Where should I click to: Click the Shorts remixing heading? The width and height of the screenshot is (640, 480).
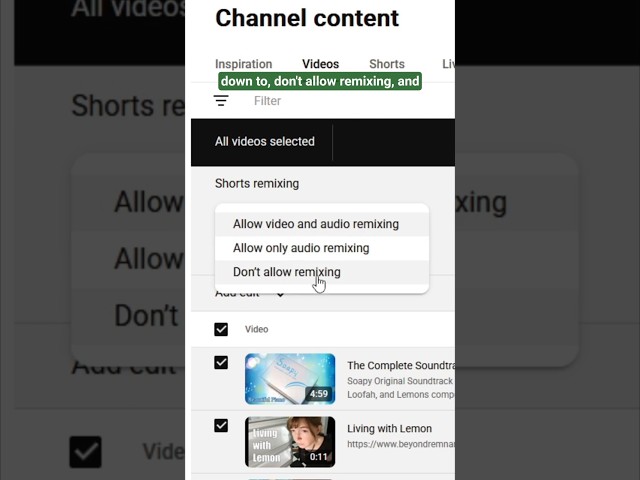coord(257,184)
